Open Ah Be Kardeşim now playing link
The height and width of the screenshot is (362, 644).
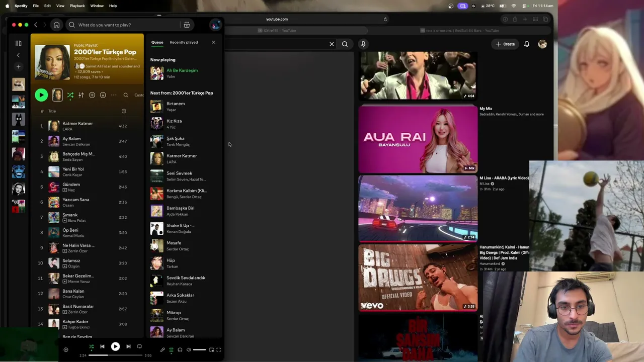(x=182, y=70)
